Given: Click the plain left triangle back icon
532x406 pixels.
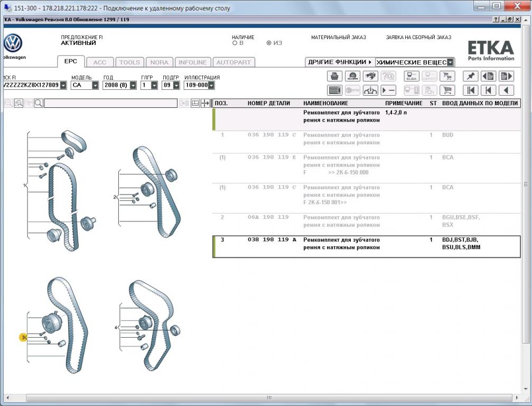Looking at the screenshot, I should (506, 90).
